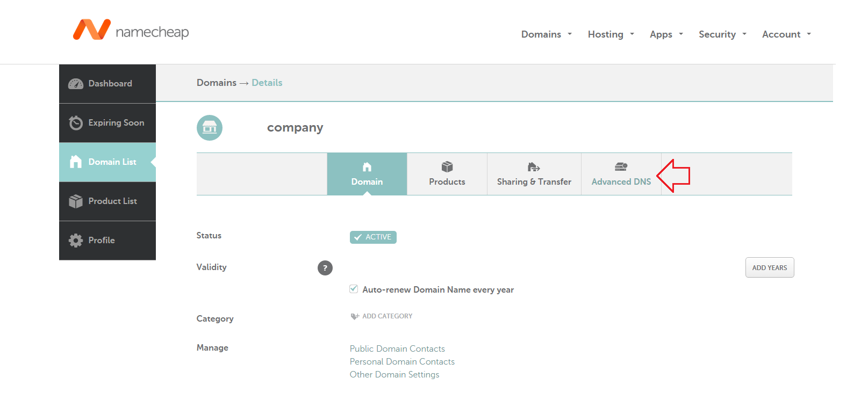Open Domain List in sidebar
The width and height of the screenshot is (868, 407).
tap(107, 162)
